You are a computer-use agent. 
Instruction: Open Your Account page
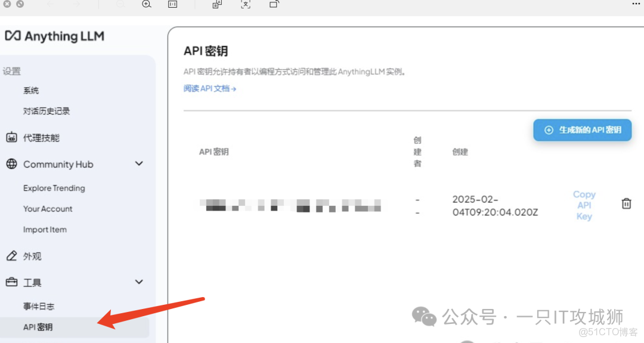48,209
